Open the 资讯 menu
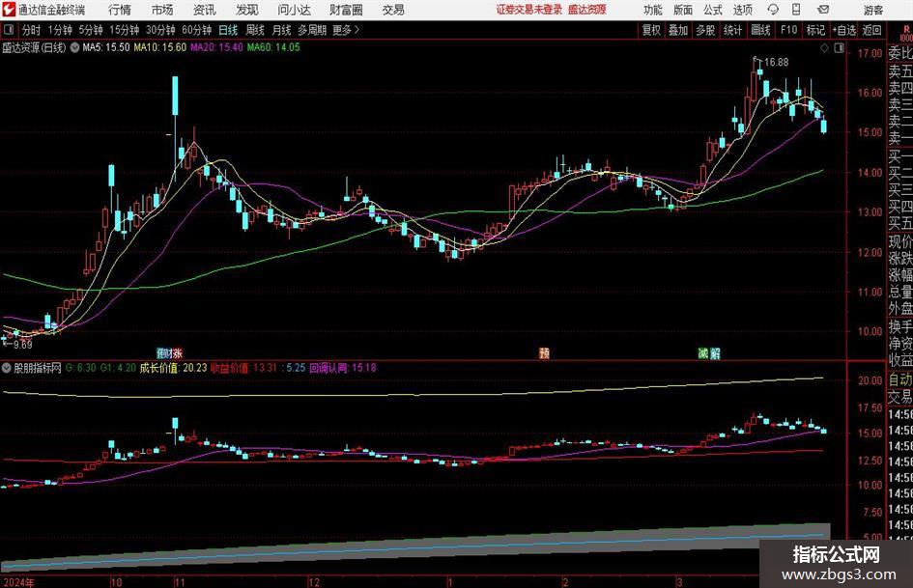The image size is (913, 588). coord(205,10)
